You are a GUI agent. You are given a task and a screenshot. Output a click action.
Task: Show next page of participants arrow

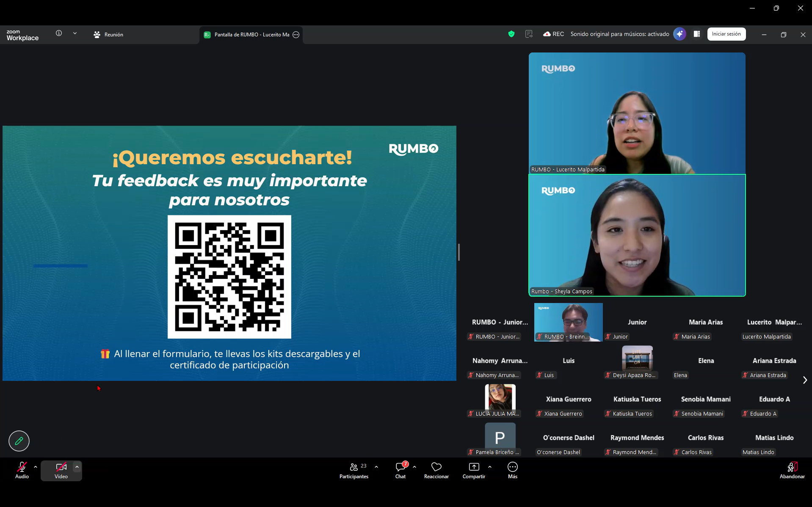tap(805, 380)
